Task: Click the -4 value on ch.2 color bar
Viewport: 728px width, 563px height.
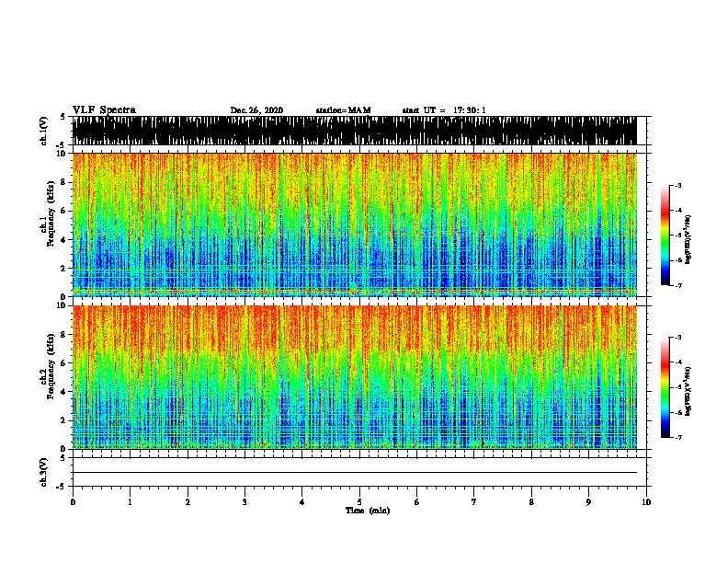Action: [677, 362]
